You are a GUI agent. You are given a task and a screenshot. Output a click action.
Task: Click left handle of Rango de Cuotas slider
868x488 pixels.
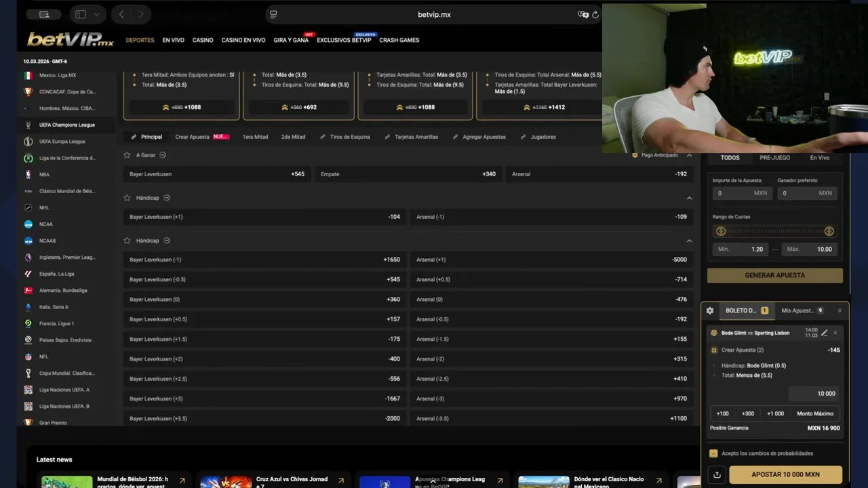click(721, 231)
